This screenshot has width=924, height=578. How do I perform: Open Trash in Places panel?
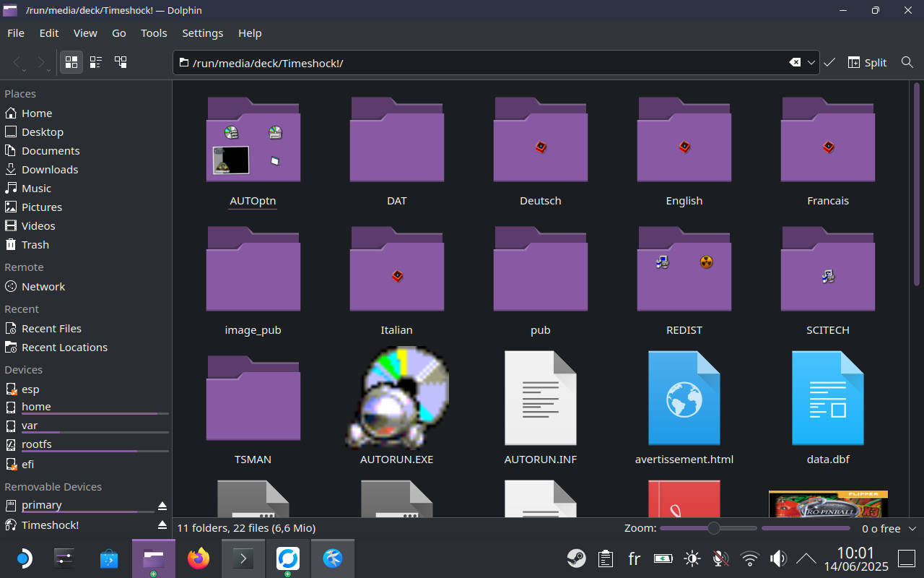86,245
